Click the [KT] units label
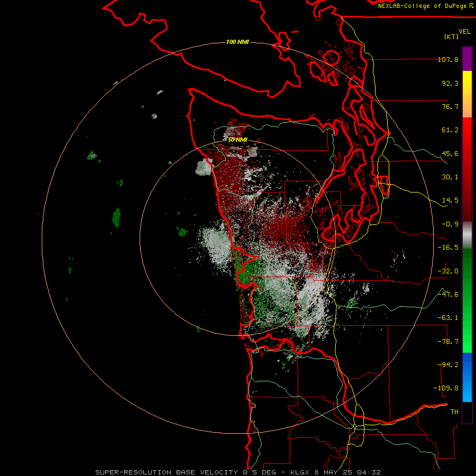This screenshot has height=476, width=476. pos(452,36)
